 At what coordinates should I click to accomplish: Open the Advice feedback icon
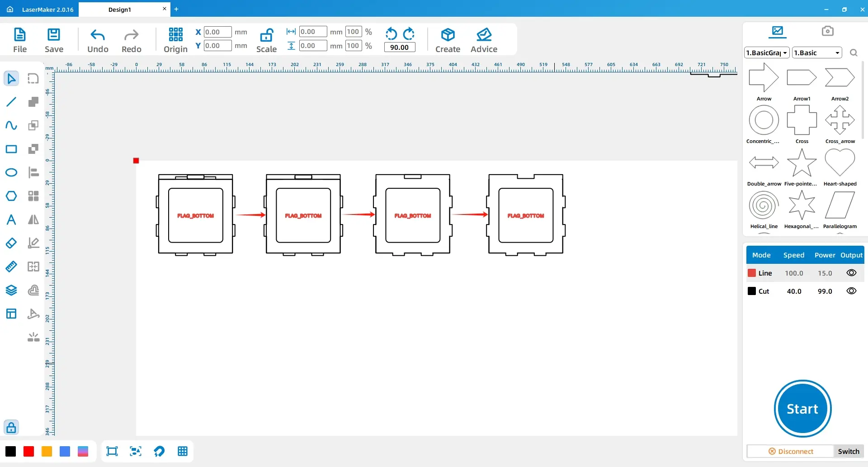click(484, 35)
